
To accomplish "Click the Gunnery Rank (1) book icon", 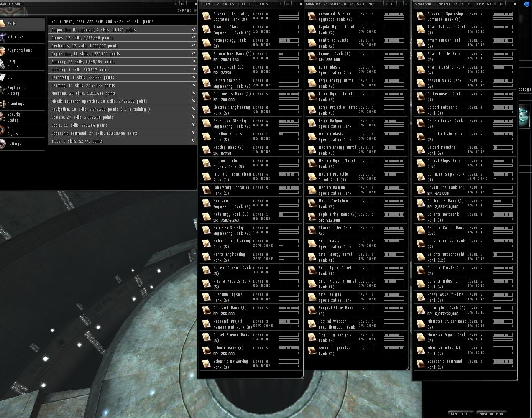I will [x=312, y=56].
